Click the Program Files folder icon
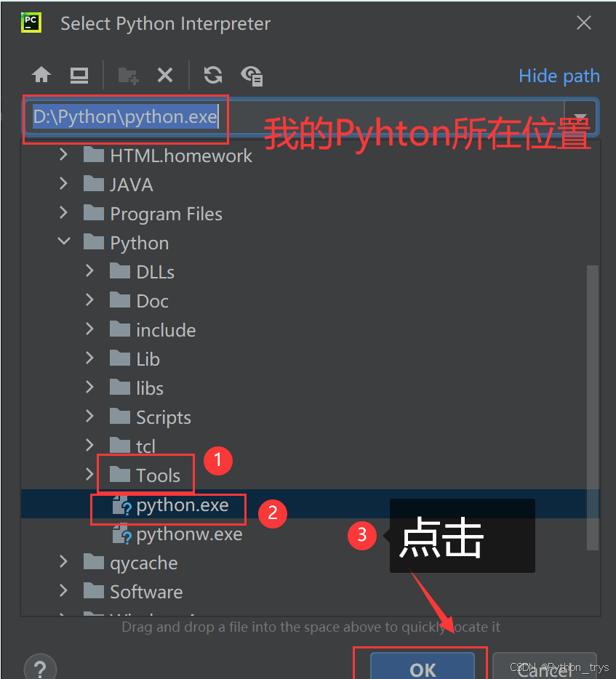Image resolution: width=616 pixels, height=679 pixels. click(x=94, y=212)
